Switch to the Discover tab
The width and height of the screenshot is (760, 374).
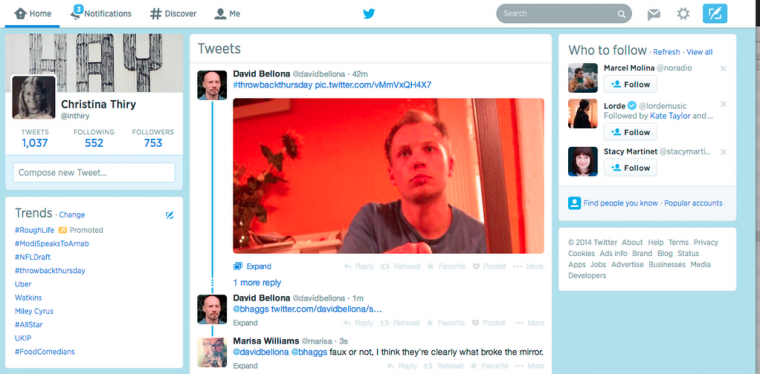tap(173, 14)
